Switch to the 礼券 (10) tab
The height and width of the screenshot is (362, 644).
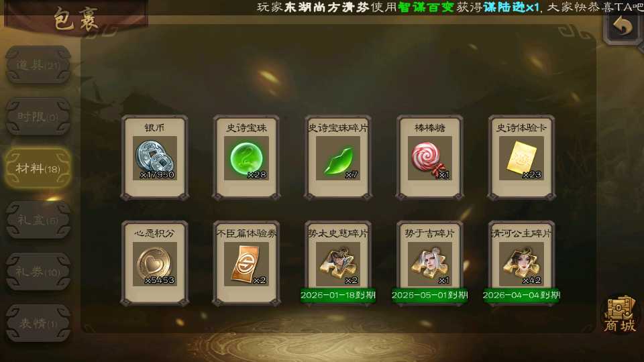[38, 271]
